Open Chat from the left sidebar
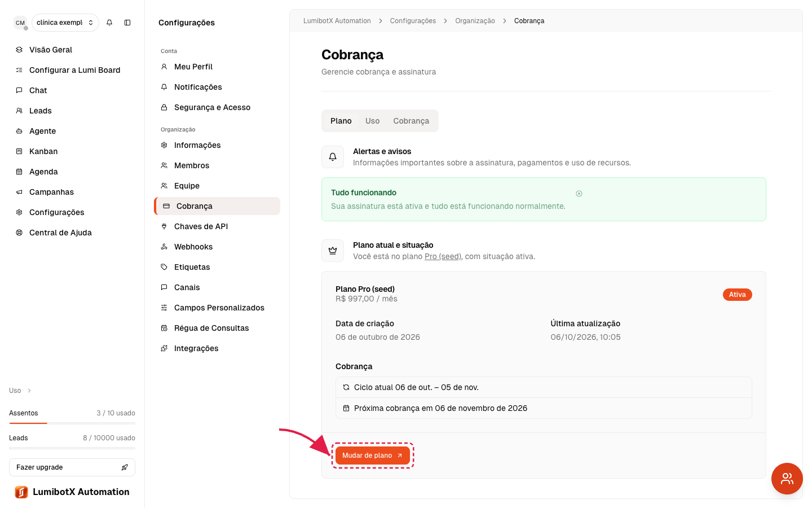This screenshot has width=812, height=508. point(72,90)
